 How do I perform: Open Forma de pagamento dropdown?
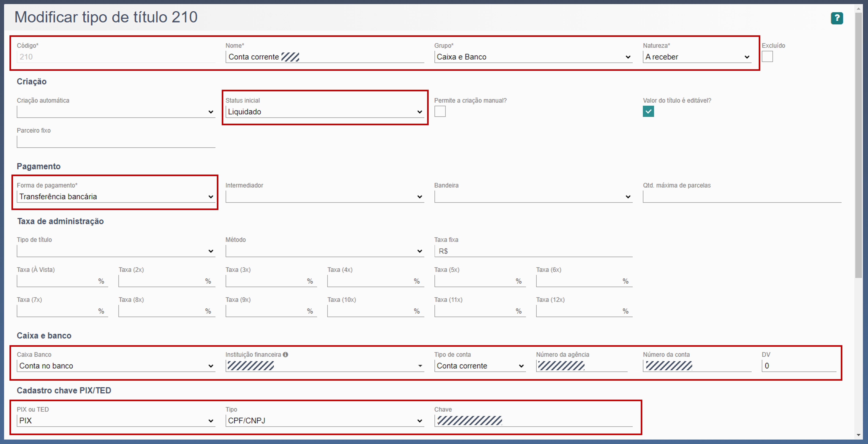point(116,197)
